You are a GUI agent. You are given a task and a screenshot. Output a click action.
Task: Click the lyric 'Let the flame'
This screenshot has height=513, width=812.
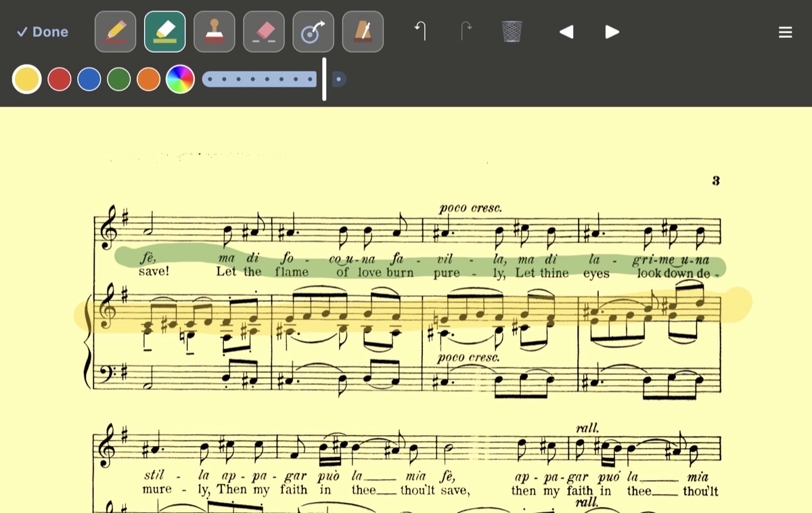[x=263, y=272]
